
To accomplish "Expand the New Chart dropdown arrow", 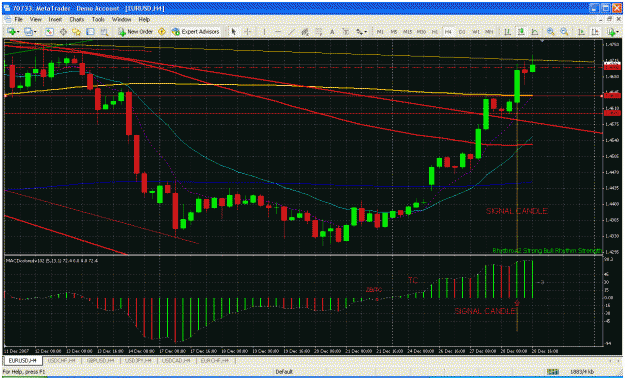I will (18, 32).
